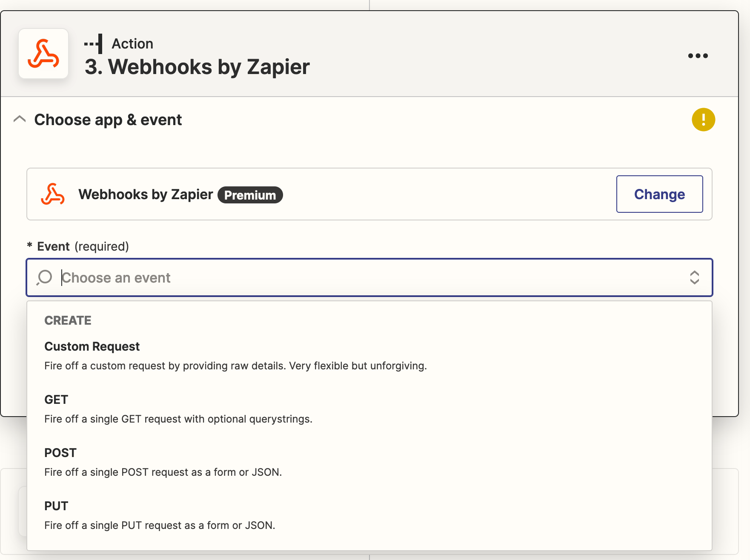
Task: Collapse the Choose app & event section
Action: point(20,120)
